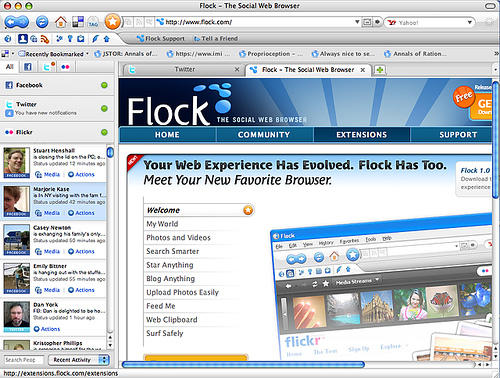Select Web Clipboard feature item
The height and width of the screenshot is (378, 500).
click(x=172, y=320)
